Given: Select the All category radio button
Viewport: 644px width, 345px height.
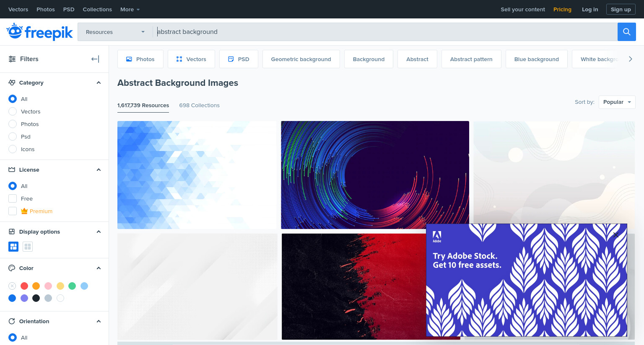Looking at the screenshot, I should pos(13,99).
